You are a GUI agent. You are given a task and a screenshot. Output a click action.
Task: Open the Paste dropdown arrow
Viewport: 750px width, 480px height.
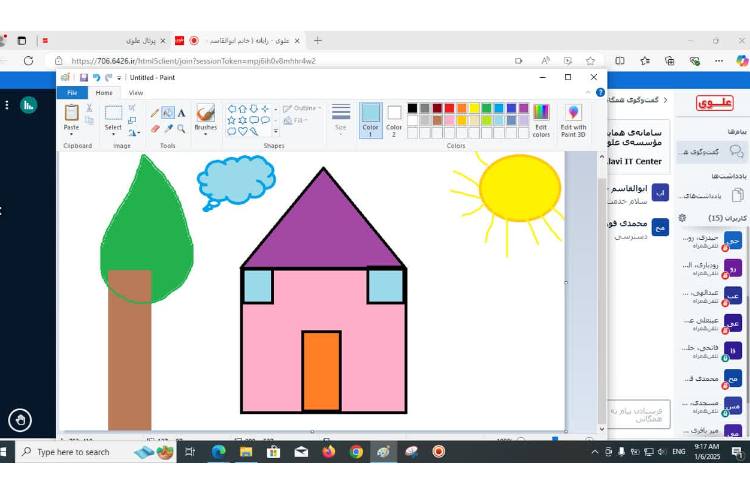pos(71,134)
